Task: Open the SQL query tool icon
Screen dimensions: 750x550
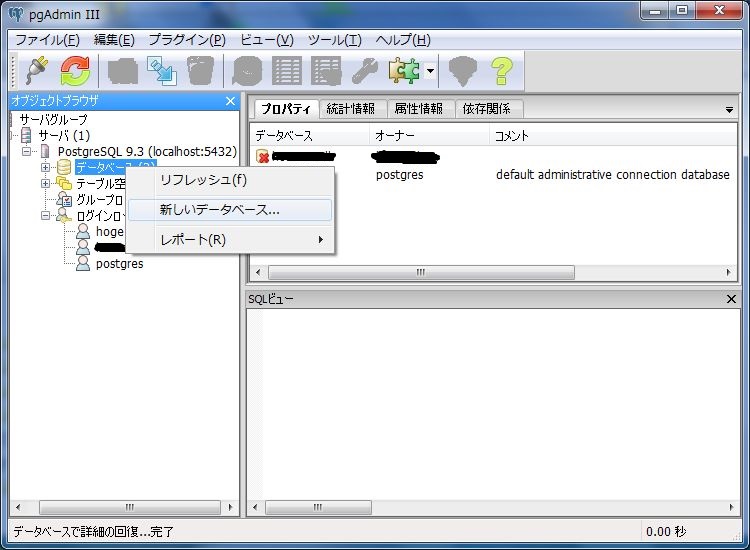Action: [247, 71]
